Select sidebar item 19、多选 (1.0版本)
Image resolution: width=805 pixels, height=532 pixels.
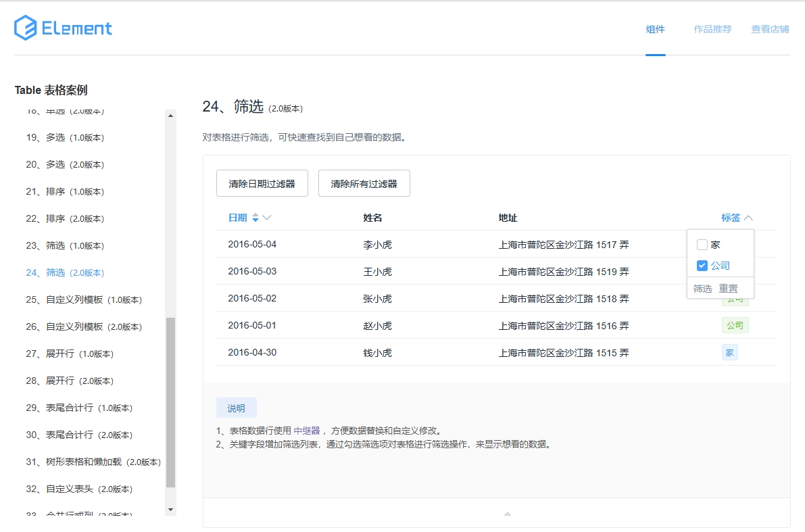(x=65, y=138)
